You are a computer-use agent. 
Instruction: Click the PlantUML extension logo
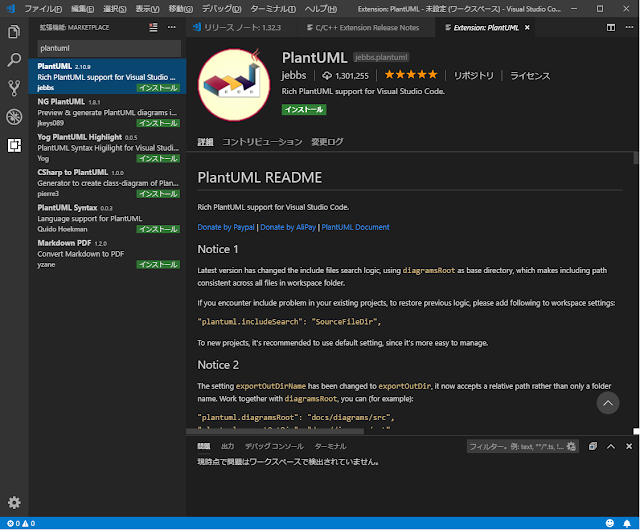click(234, 85)
